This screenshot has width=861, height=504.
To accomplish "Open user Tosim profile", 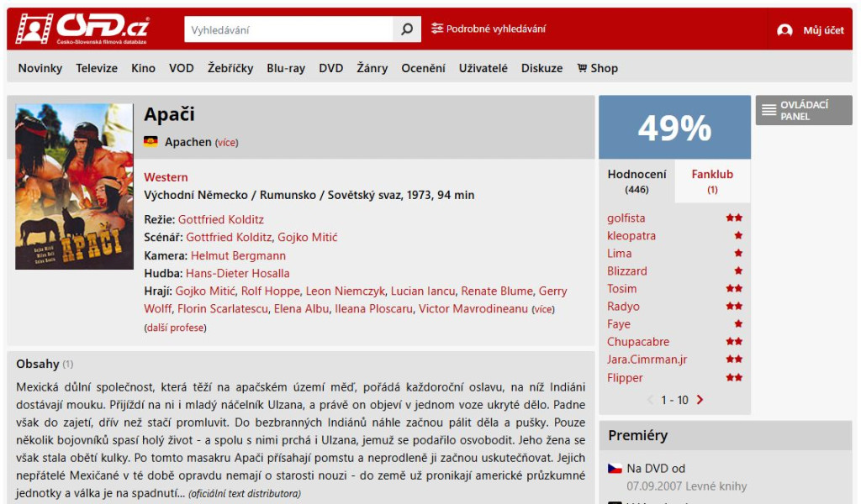I will (622, 288).
